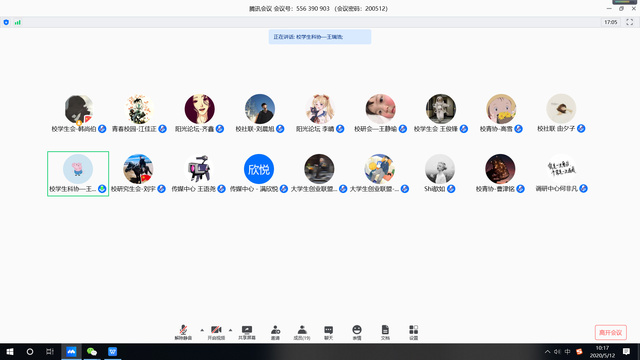
Task: Expand video options arrow beside the camera
Action: pyautogui.click(x=231, y=330)
